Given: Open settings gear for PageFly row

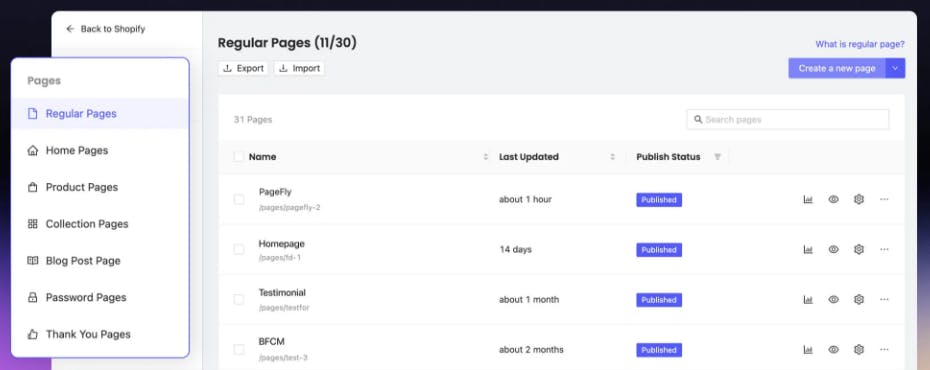Looking at the screenshot, I should (858, 199).
